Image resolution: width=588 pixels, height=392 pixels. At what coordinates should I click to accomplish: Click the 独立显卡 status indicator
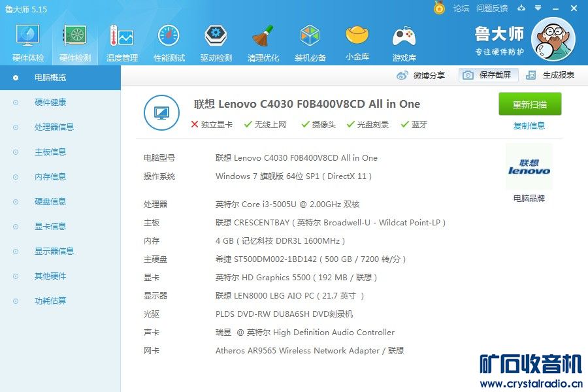click(212, 125)
